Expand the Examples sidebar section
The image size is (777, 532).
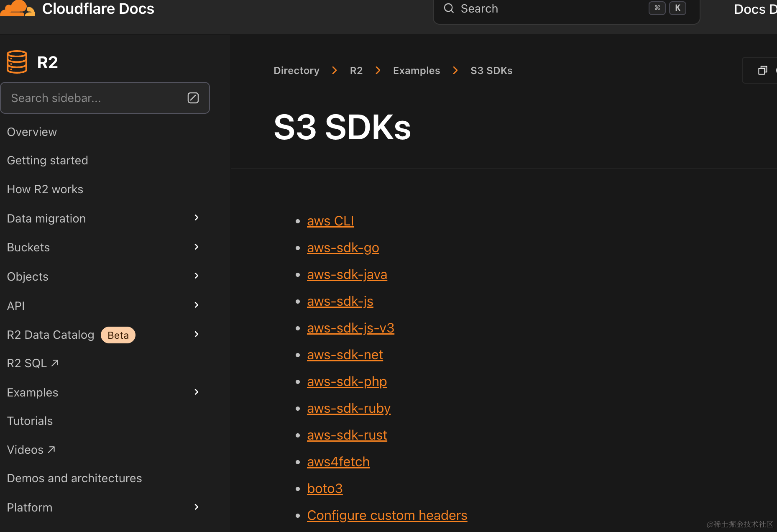pyautogui.click(x=197, y=392)
